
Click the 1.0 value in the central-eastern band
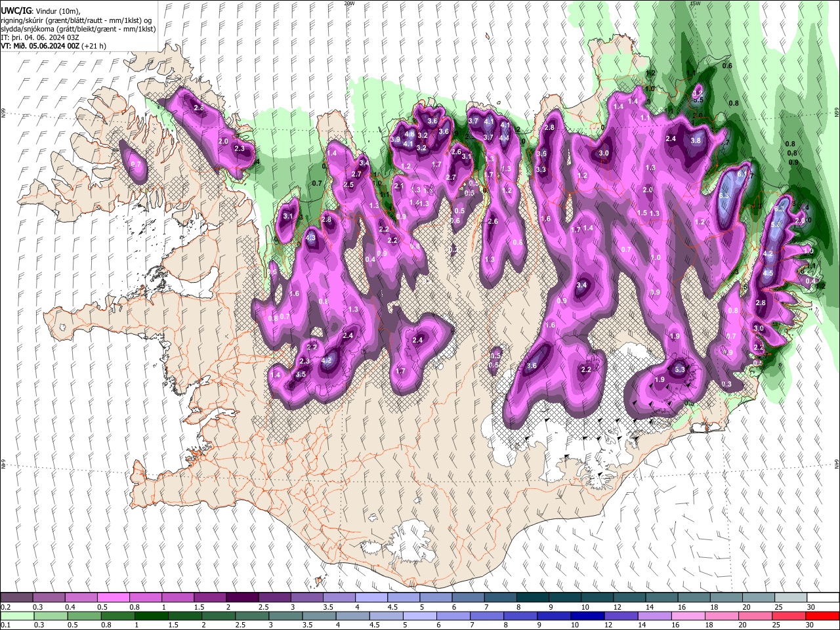tap(656, 258)
